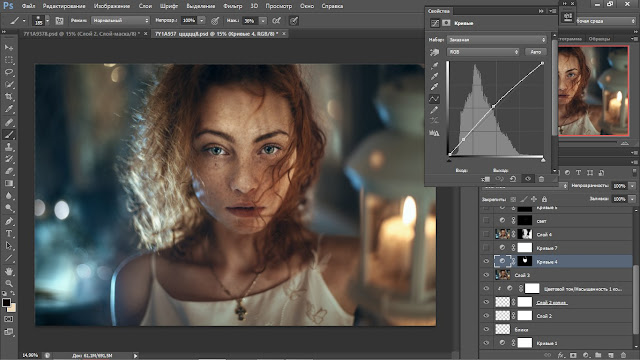Image resolution: width=640 pixels, height=360 pixels.
Task: Select the Eyedropper tool in the toolbox
Action: (x=9, y=109)
